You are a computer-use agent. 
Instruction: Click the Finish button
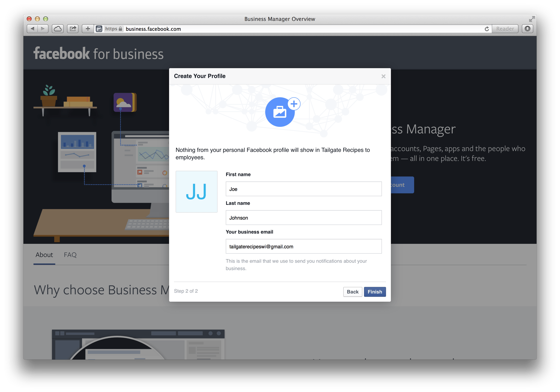coord(375,292)
